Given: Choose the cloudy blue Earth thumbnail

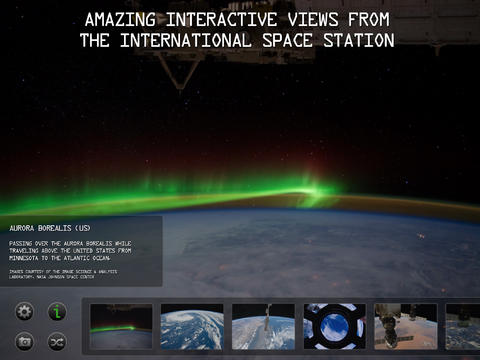Looking at the screenshot, I should point(192,326).
